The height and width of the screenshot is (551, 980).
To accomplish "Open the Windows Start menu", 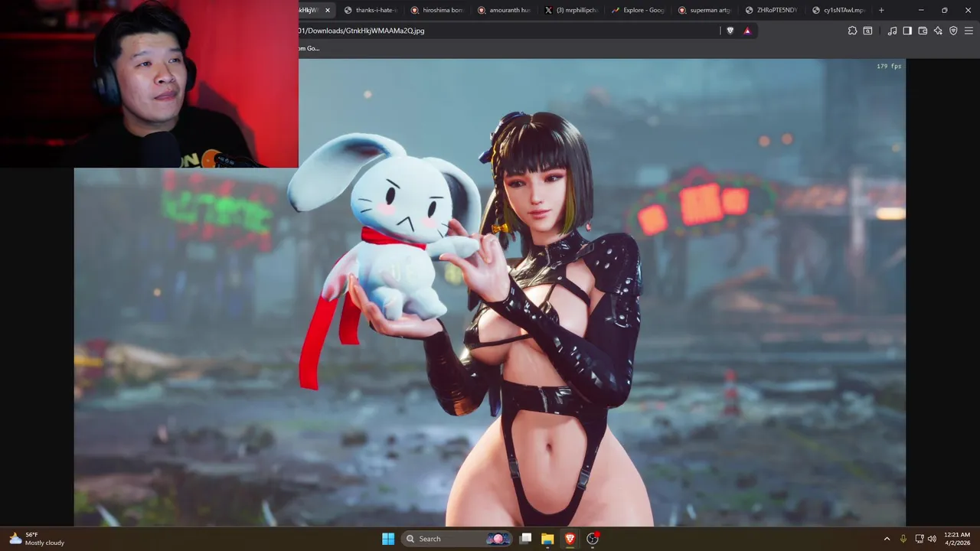I will tap(388, 539).
